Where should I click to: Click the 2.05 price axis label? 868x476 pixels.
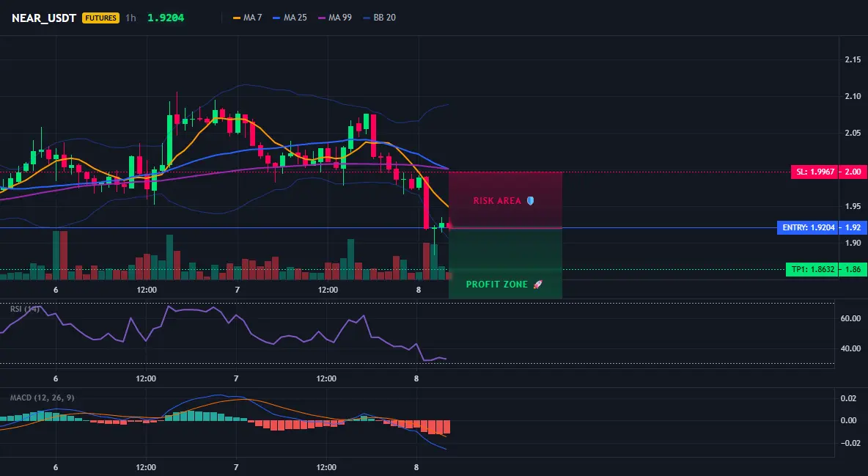853,133
